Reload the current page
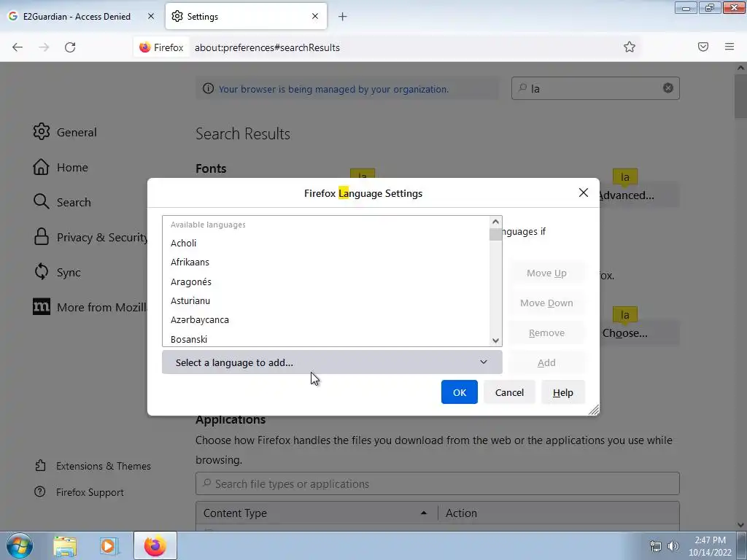747x560 pixels. pyautogui.click(x=70, y=47)
